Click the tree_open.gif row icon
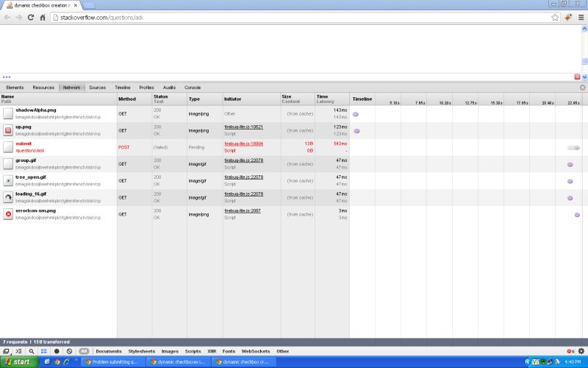 tap(8, 180)
